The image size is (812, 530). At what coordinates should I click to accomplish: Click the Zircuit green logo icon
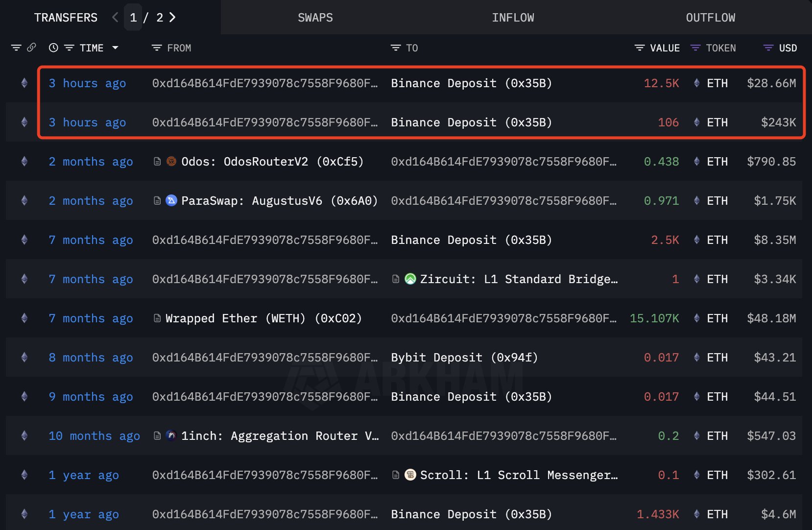410,279
